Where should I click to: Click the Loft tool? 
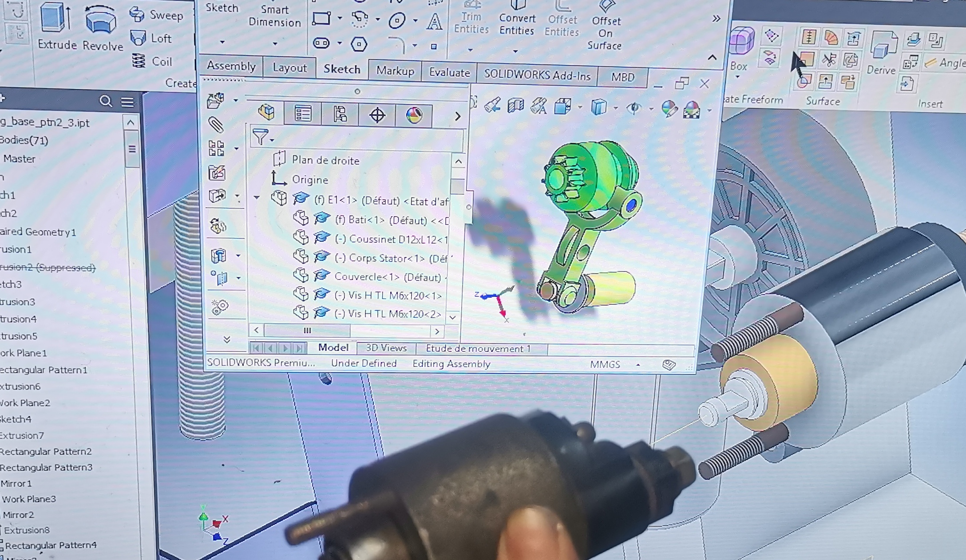pos(151,38)
